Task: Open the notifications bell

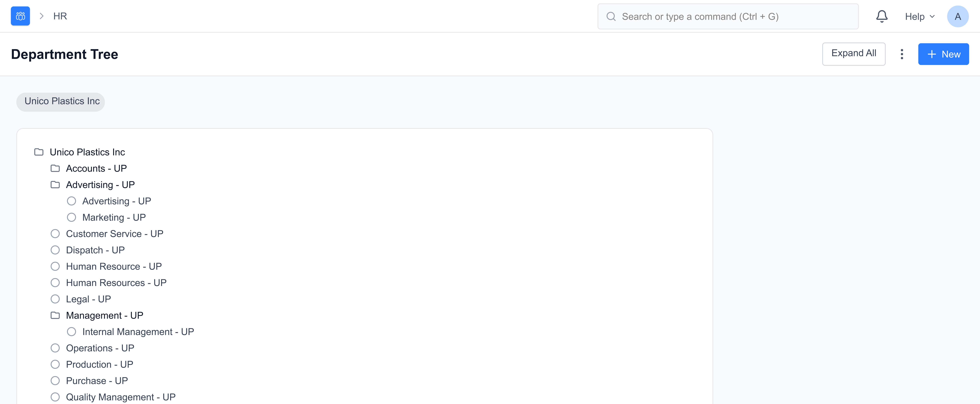Action: 881,16
